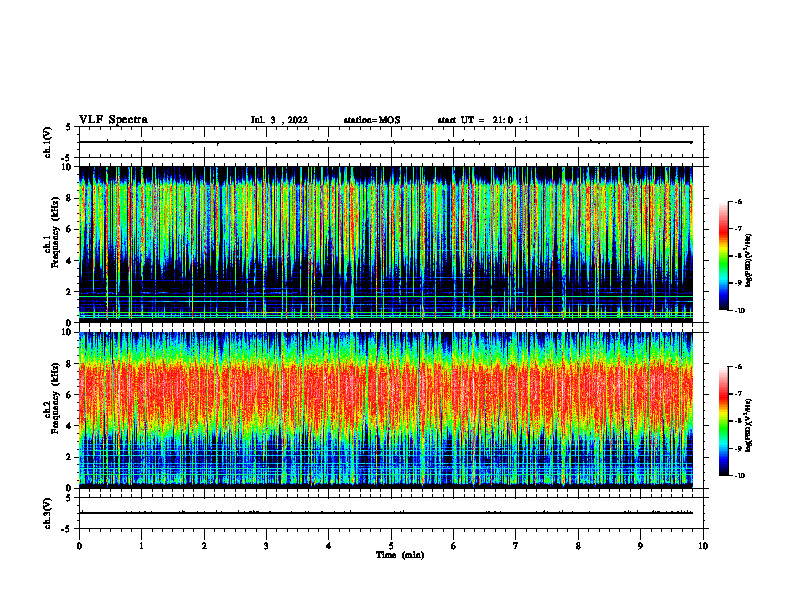
Task: Click the ch.2 color bar log(PSD) label
Action: point(750,423)
